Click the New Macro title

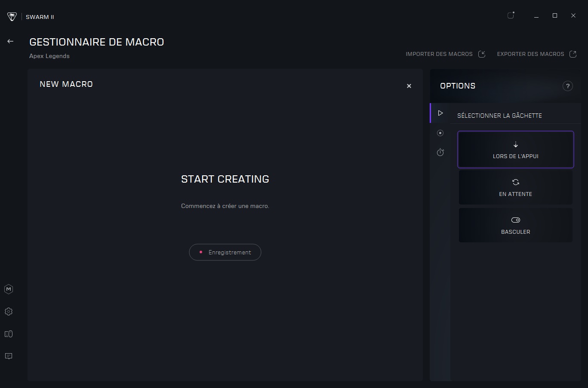click(66, 84)
